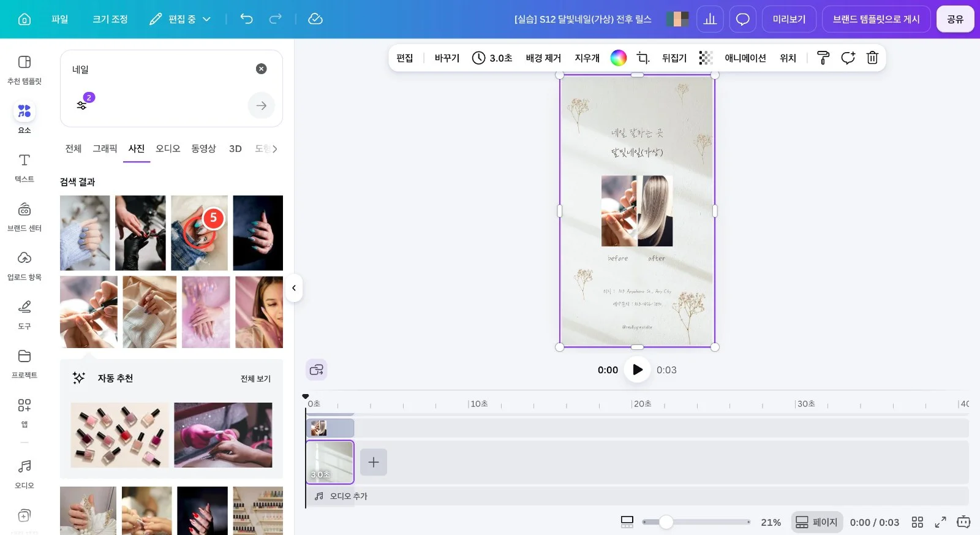Switch to grid view of pages

(x=917, y=522)
